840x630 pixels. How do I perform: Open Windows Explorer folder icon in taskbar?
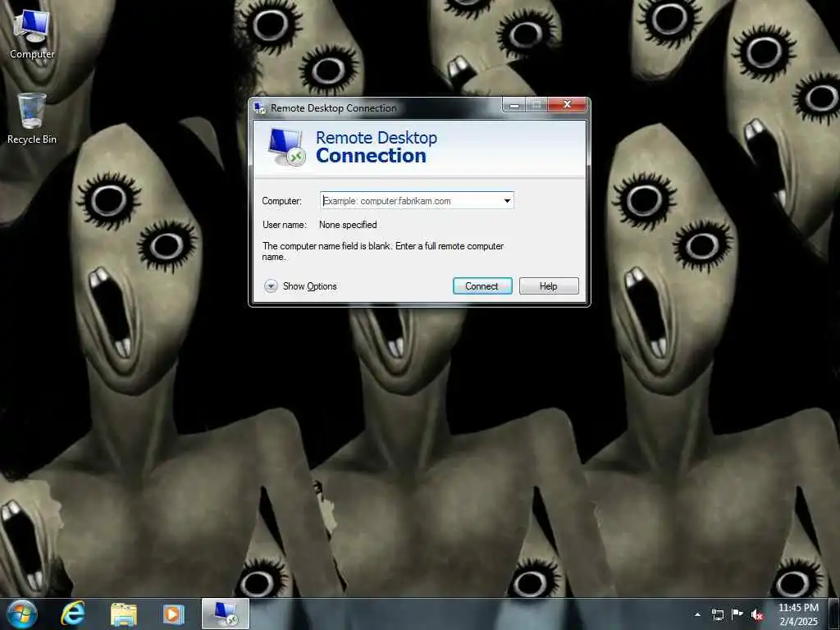coord(123,614)
